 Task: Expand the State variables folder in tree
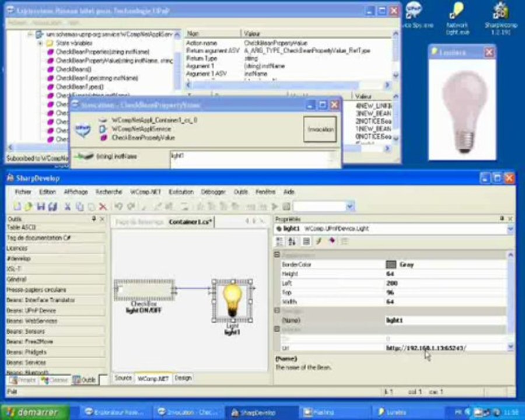pos(40,43)
